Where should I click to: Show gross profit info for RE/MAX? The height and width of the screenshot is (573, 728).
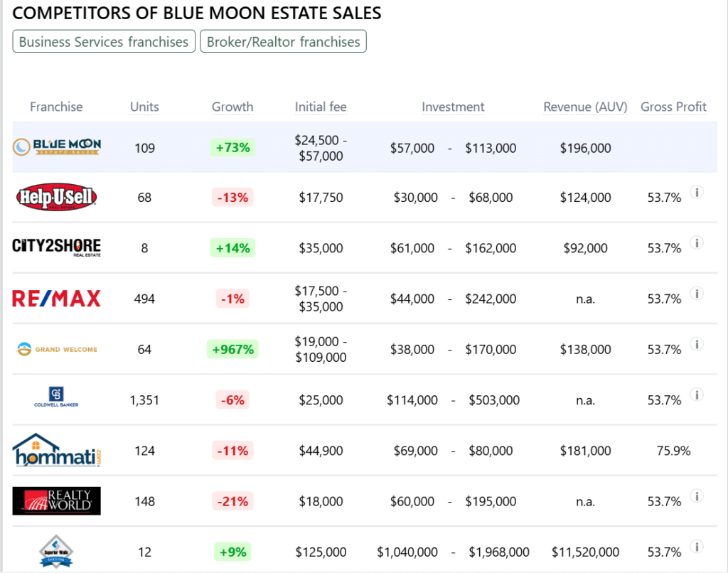pos(697,293)
